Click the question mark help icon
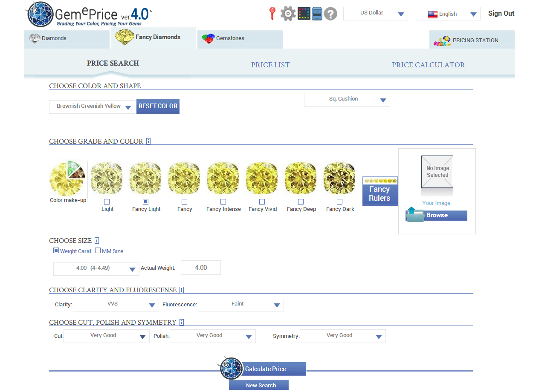 point(330,14)
